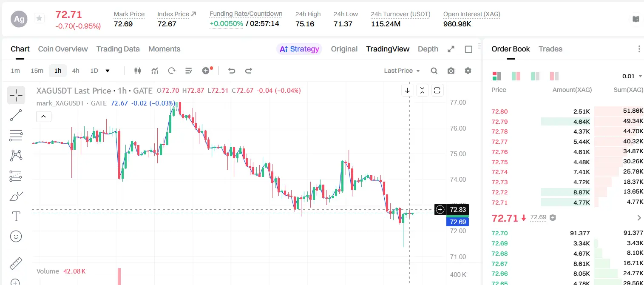Click the mark price shield icon near 72.69
This screenshot has height=285, width=644.
pyautogui.click(x=553, y=217)
